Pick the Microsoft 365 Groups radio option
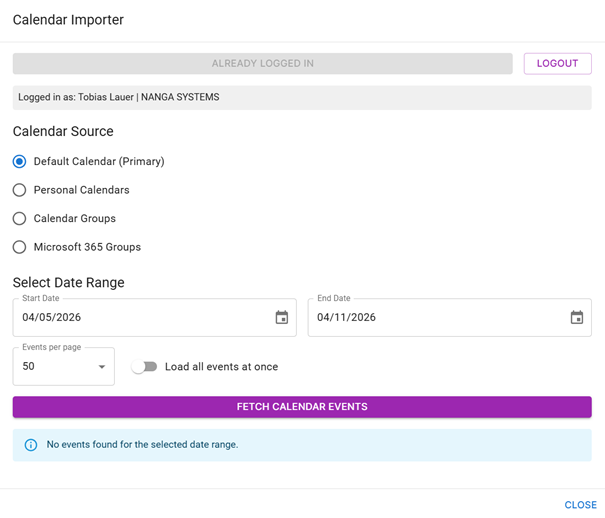The height and width of the screenshot is (518, 605). click(19, 247)
